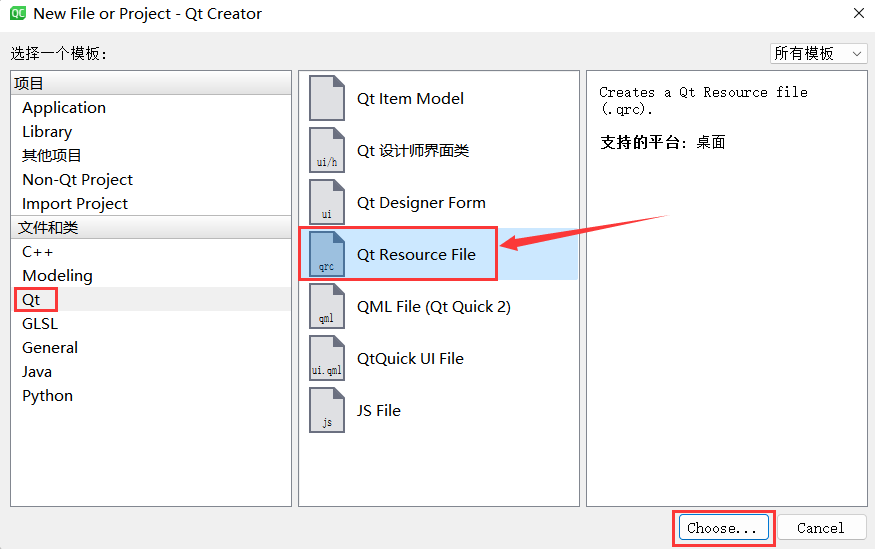Image resolution: width=875 pixels, height=549 pixels.
Task: Click the Choose... button
Action: coord(724,528)
